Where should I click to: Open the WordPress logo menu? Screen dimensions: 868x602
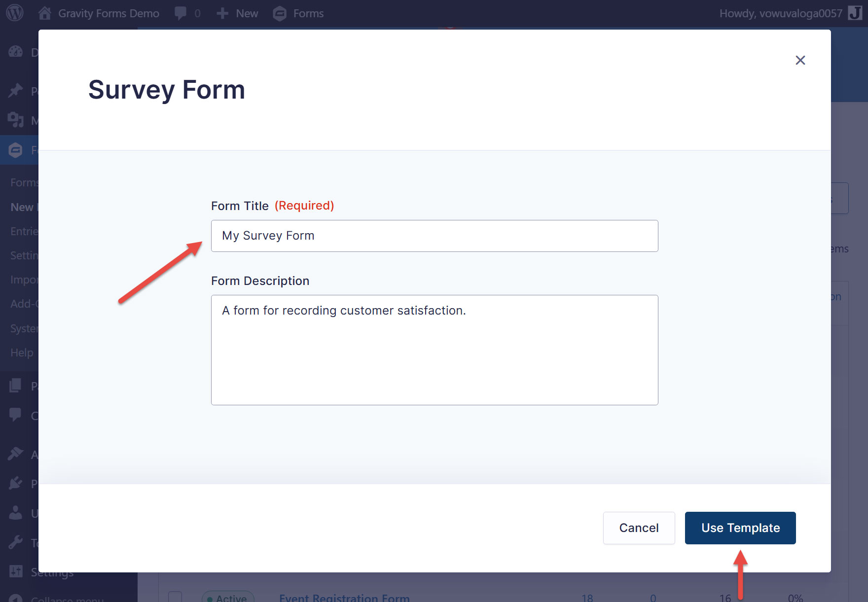tap(15, 13)
